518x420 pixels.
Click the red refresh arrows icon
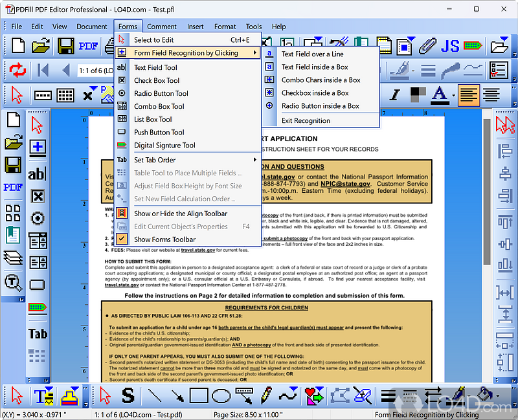[x=17, y=70]
